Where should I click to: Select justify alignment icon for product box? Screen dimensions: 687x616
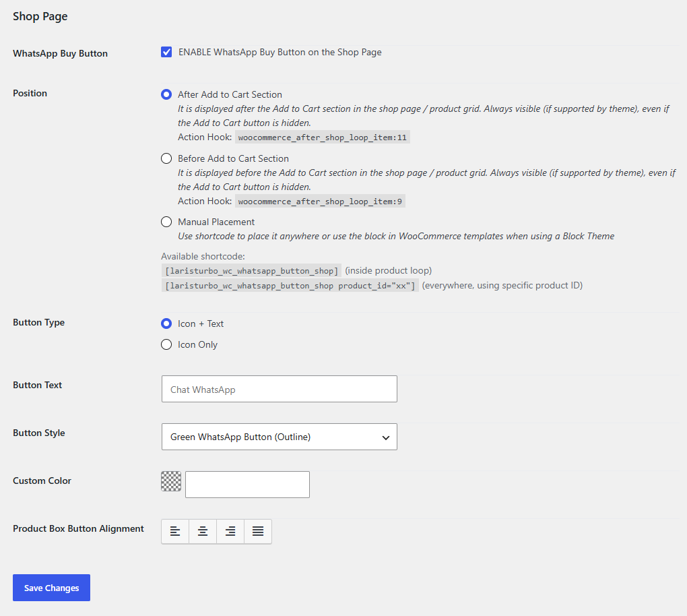[x=258, y=531]
